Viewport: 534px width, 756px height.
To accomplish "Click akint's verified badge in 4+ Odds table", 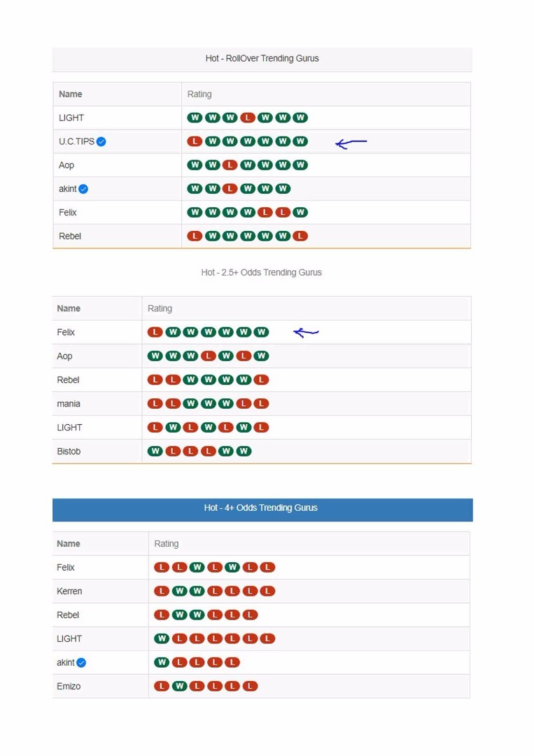I will coord(81,663).
